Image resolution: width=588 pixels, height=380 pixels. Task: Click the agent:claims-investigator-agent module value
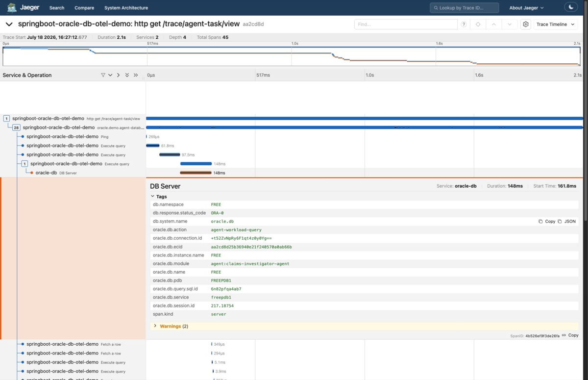point(250,263)
